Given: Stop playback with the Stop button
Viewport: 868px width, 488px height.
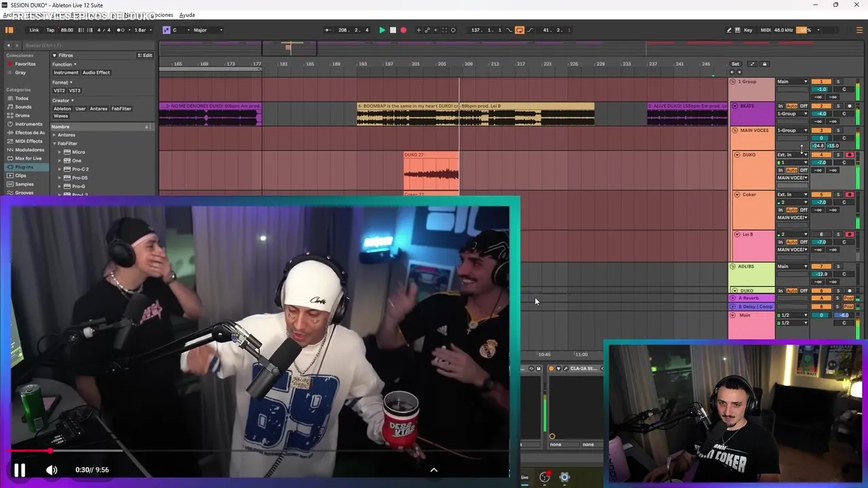Looking at the screenshot, I should (393, 30).
